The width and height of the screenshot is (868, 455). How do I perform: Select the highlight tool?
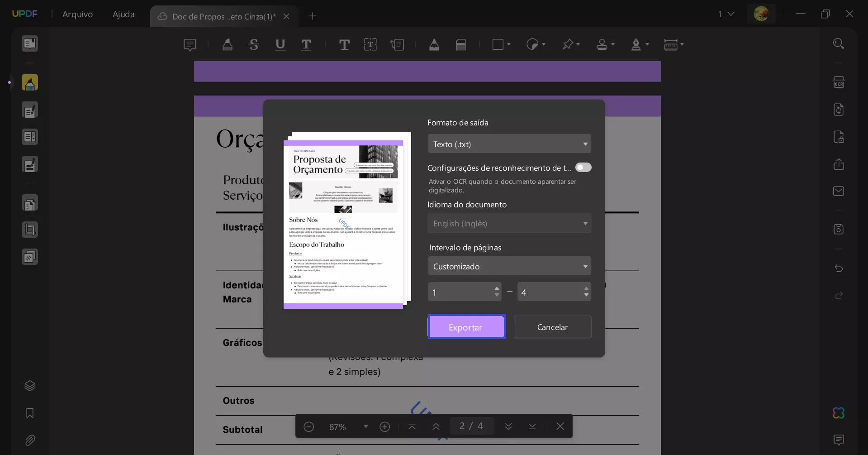(x=228, y=44)
